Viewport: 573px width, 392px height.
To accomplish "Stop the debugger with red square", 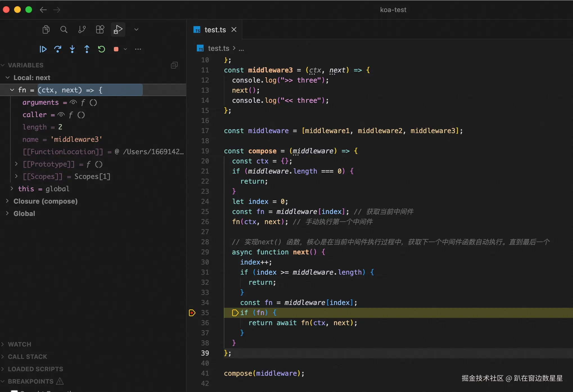I will [116, 49].
